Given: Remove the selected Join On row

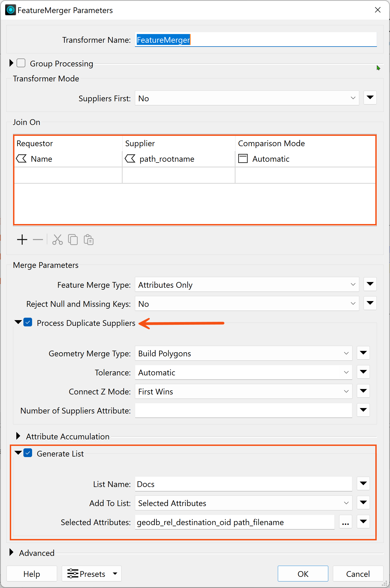Looking at the screenshot, I should pyautogui.click(x=38, y=240).
